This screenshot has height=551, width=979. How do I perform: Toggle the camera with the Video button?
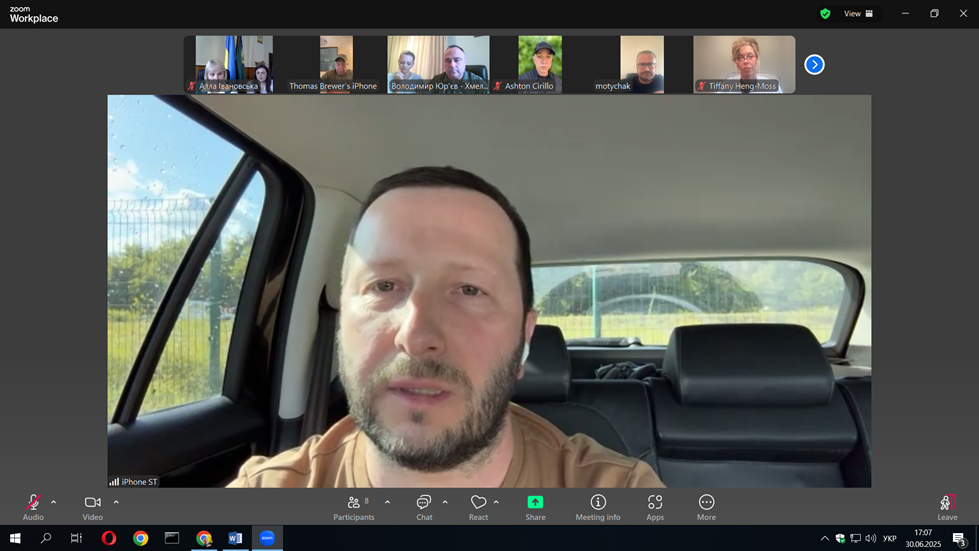point(92,506)
